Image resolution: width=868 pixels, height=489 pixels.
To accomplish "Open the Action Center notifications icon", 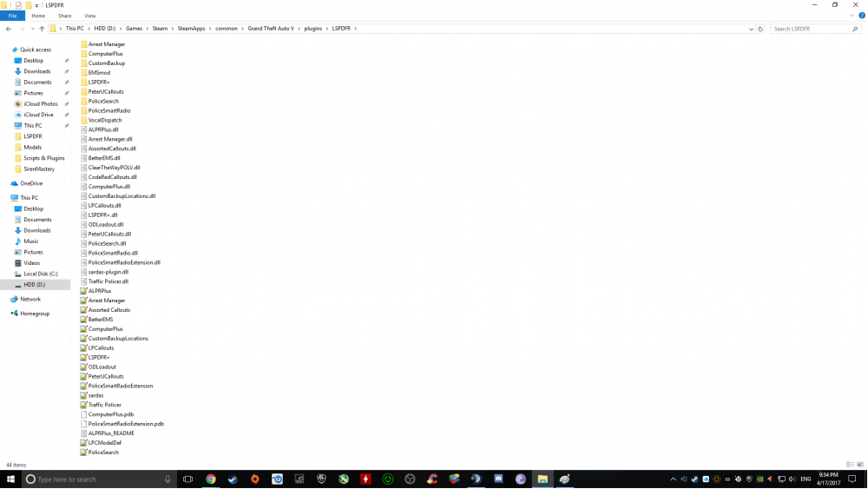I will pos(852,479).
